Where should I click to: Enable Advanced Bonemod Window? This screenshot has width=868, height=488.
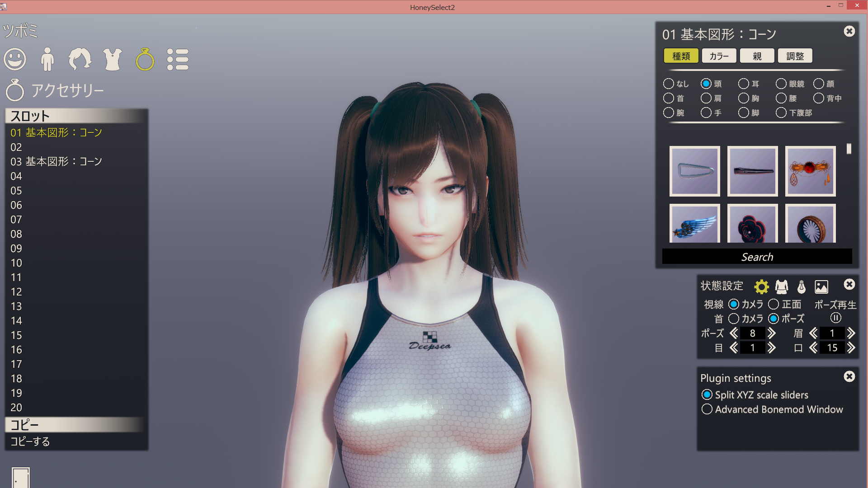pos(707,409)
